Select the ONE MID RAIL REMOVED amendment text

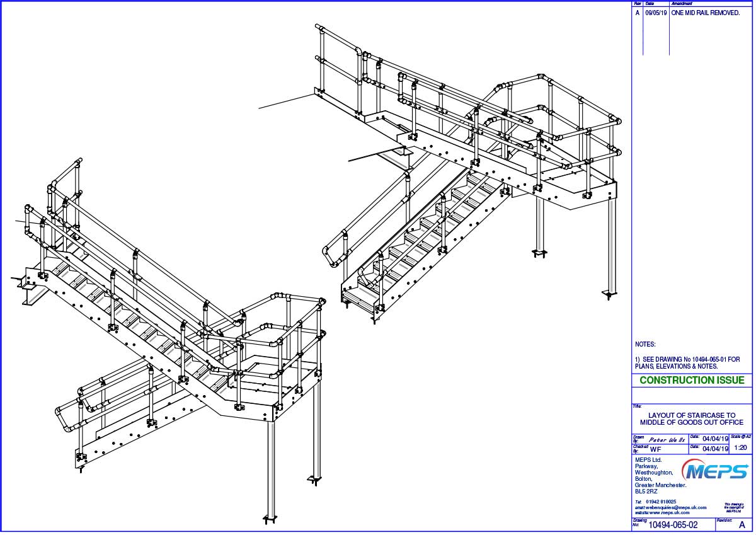click(706, 13)
